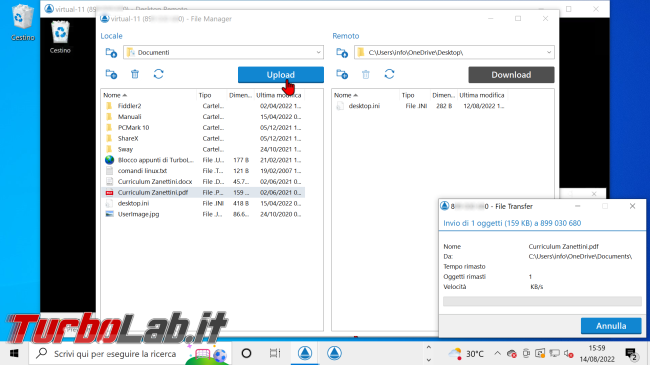Create new folder in the Remoto toolbar

342,74
